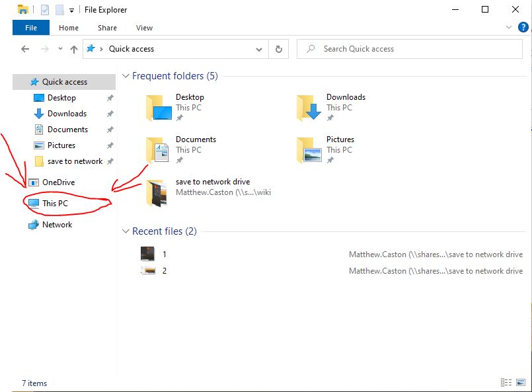Viewport: 532px width, 392px height.
Task: Select Desktop in the navigation pane
Action: pyautogui.click(x=61, y=98)
